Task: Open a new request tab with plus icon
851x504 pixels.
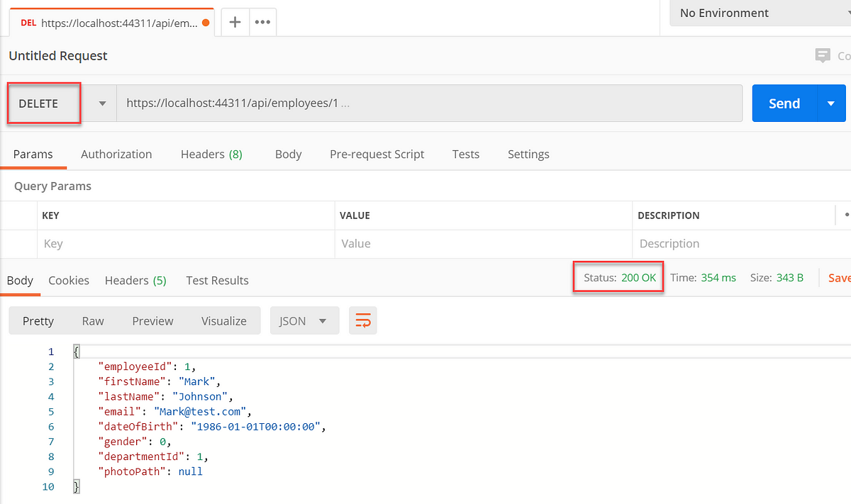Action: click(x=235, y=22)
